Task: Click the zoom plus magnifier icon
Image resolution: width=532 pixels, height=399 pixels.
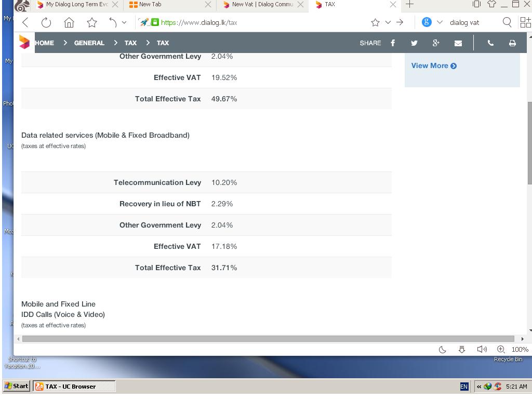Action: (x=501, y=350)
